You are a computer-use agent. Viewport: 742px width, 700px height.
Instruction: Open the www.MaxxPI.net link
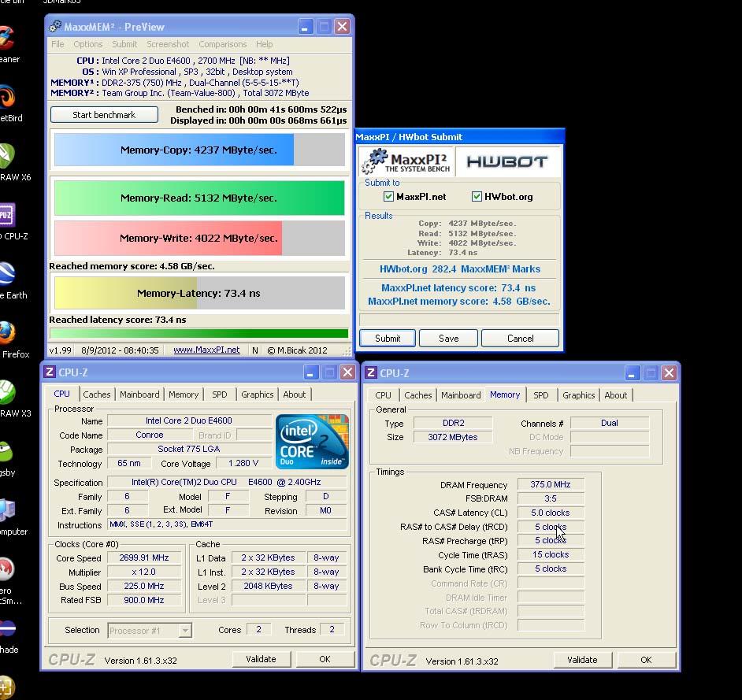(x=207, y=350)
